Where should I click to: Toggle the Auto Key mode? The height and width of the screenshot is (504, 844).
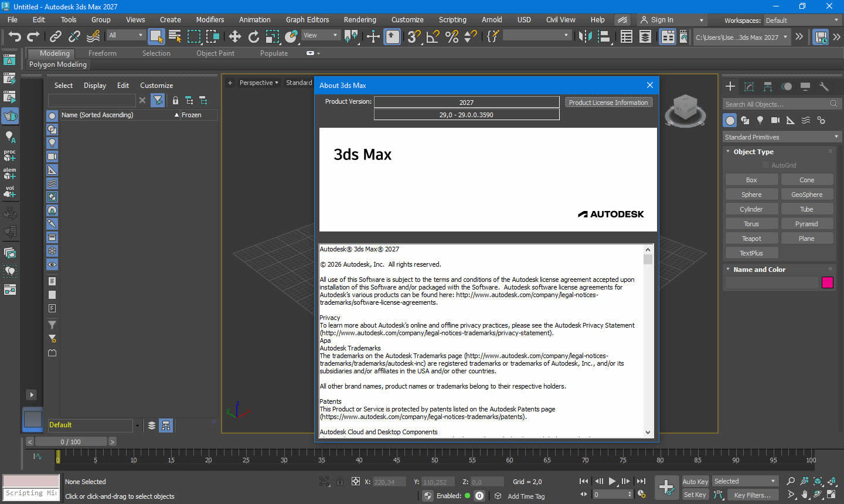[695, 481]
